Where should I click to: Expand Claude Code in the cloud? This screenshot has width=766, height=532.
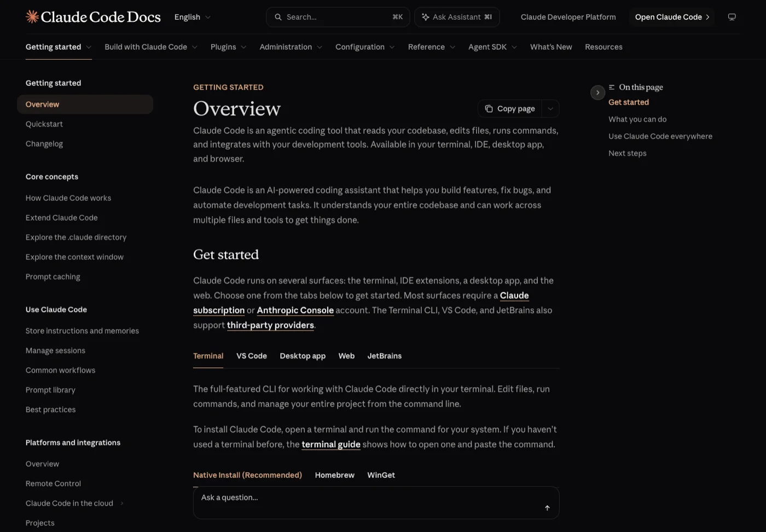pos(121,503)
